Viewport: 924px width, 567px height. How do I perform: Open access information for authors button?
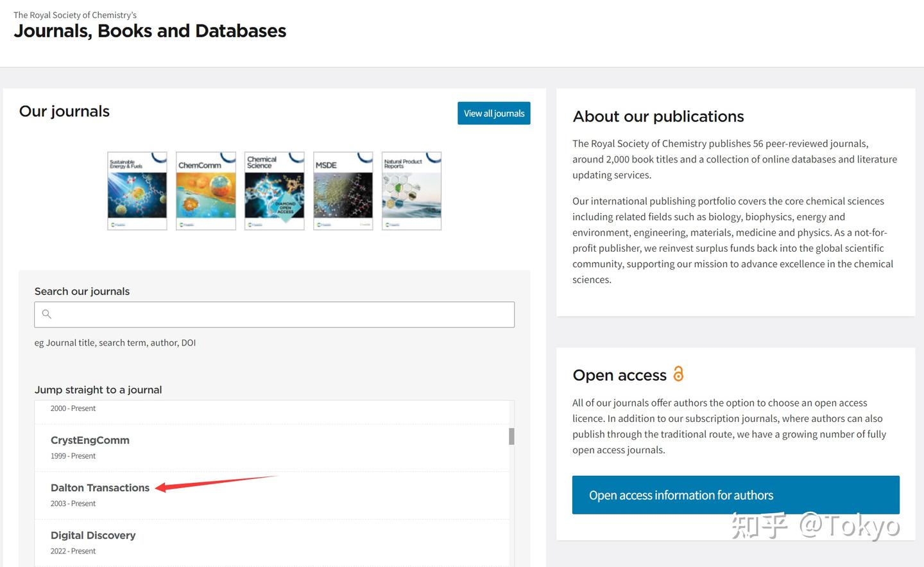(x=735, y=495)
